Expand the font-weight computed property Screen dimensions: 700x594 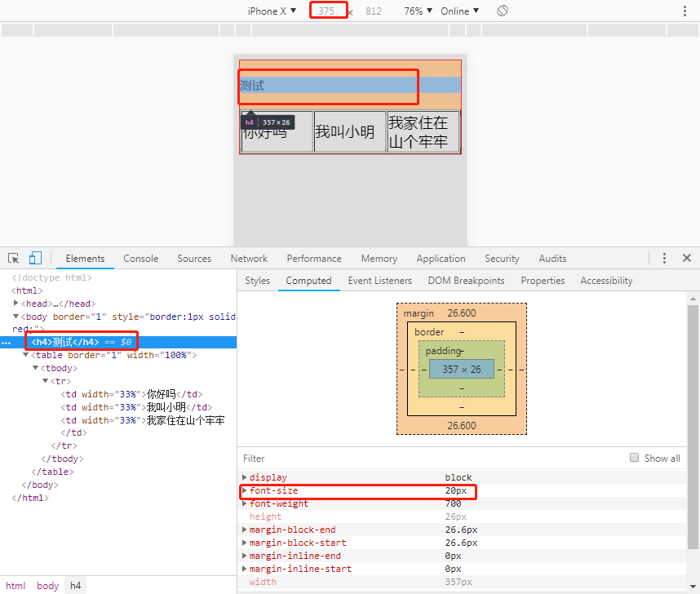pos(244,503)
